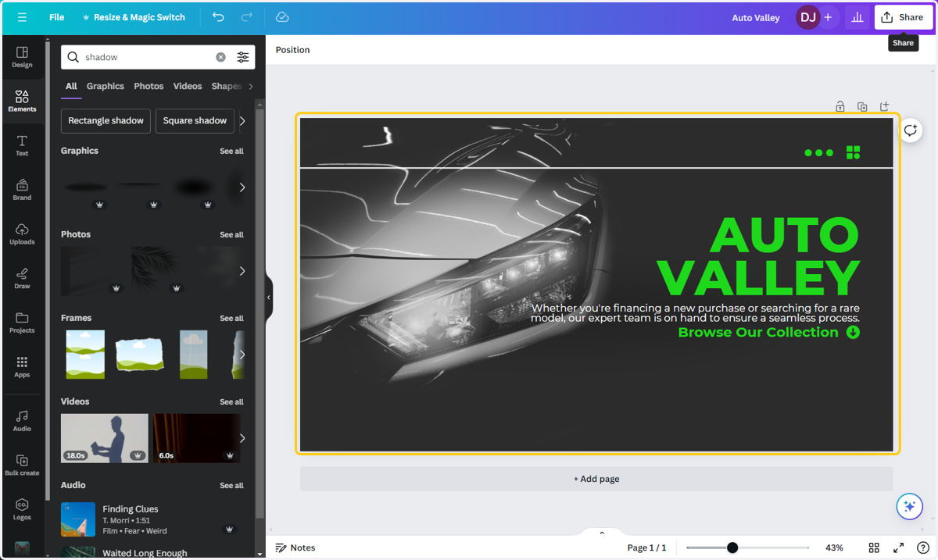
Task: Show more Photos results arrow
Action: click(x=242, y=271)
